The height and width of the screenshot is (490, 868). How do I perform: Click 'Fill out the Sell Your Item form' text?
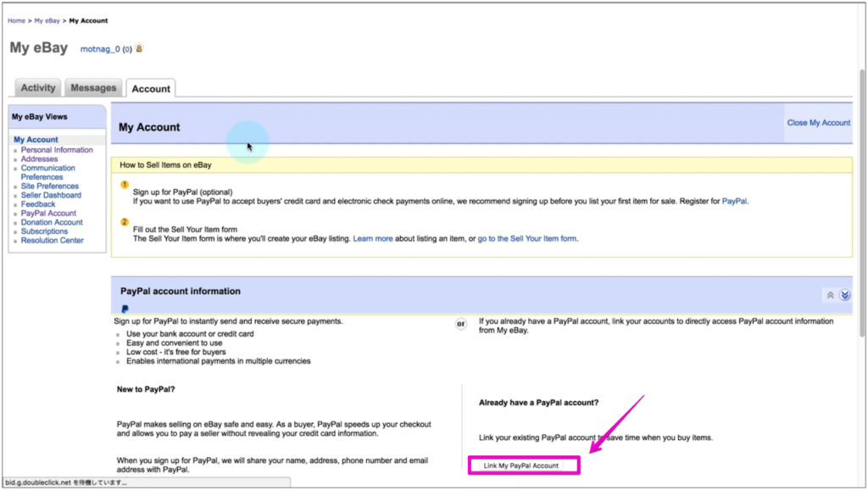tap(185, 229)
